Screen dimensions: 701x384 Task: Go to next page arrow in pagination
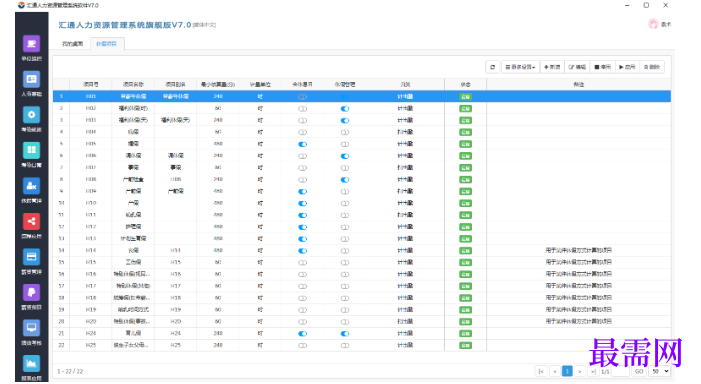point(580,371)
